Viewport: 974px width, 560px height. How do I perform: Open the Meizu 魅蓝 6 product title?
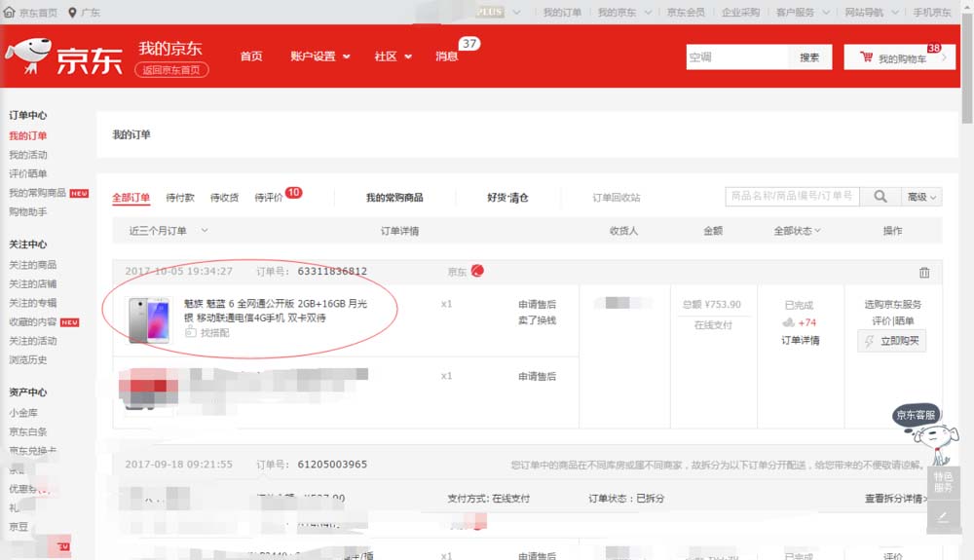coord(276,311)
